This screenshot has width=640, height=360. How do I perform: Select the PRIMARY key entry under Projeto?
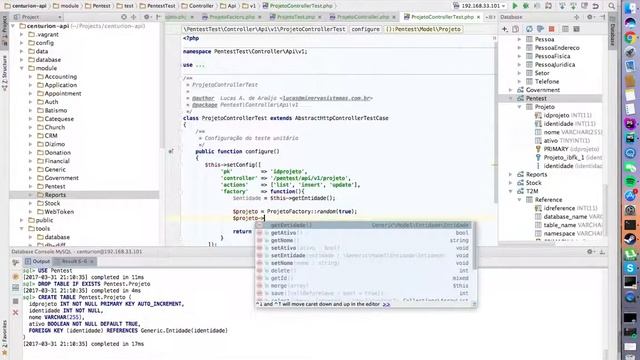(x=556, y=149)
